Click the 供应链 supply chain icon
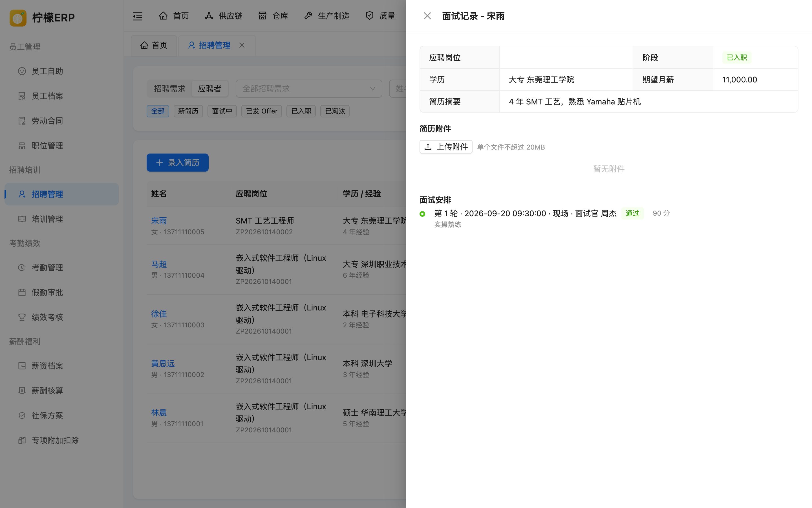The height and width of the screenshot is (508, 812). coord(209,16)
